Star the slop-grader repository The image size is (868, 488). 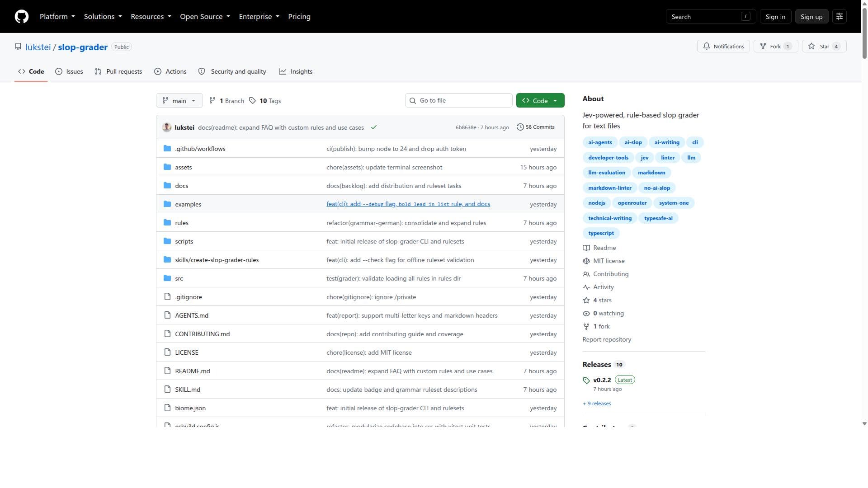tap(824, 47)
